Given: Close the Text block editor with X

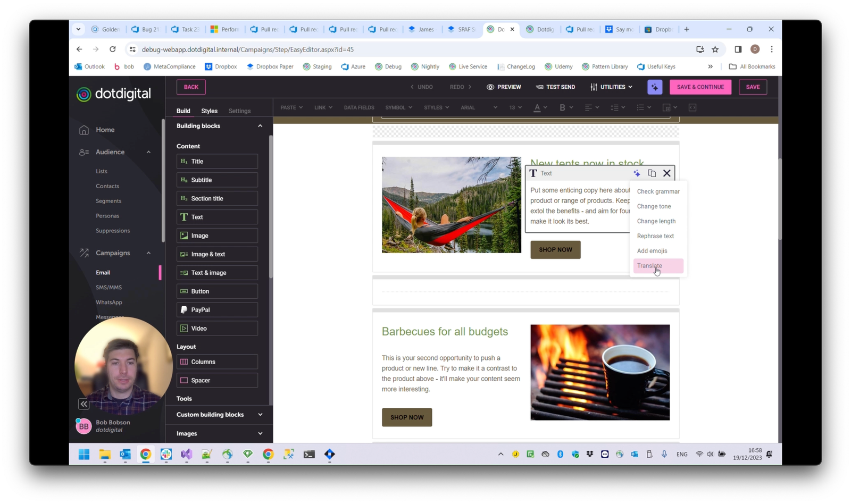Looking at the screenshot, I should [666, 173].
